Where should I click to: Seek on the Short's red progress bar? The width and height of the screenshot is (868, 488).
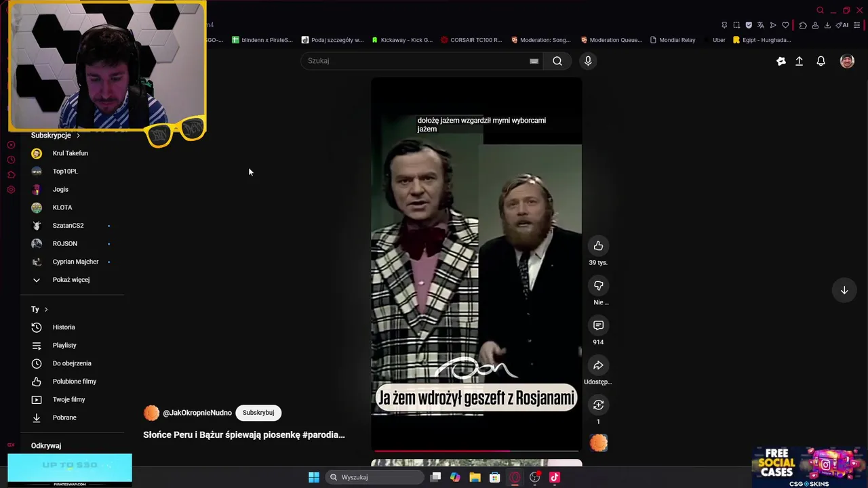point(476,451)
